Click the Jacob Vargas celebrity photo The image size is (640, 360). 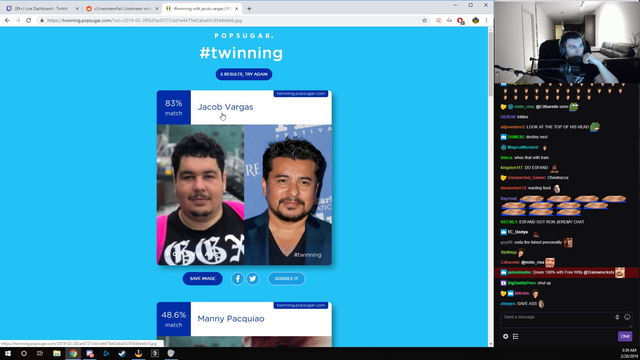[x=288, y=195]
